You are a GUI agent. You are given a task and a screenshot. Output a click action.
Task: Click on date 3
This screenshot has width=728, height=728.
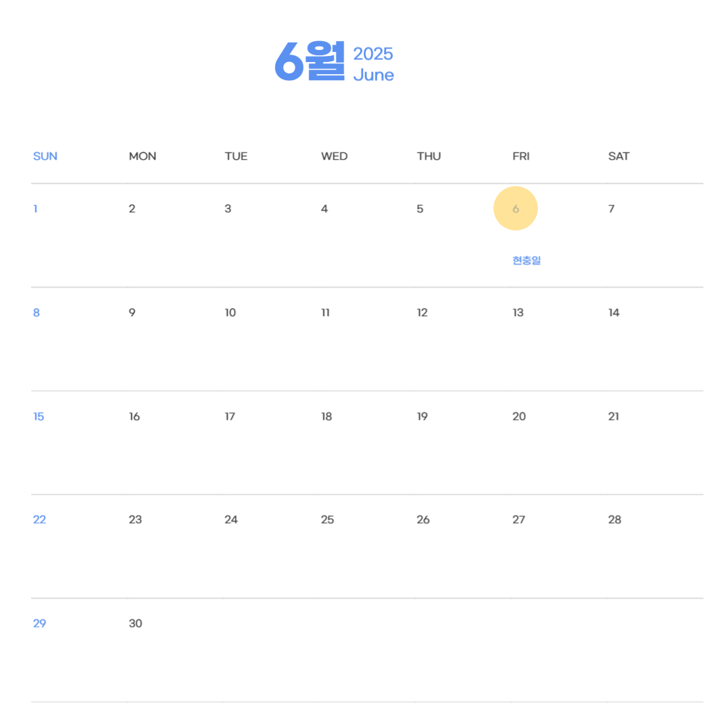[x=228, y=209]
